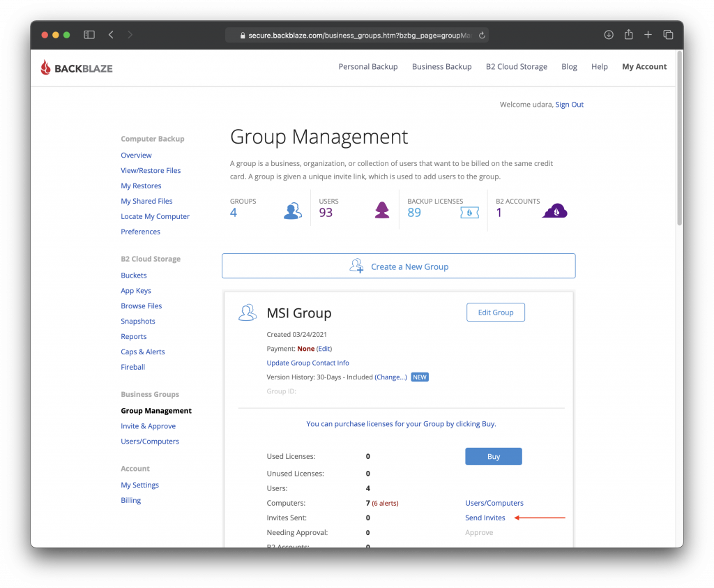This screenshot has height=588, width=714.
Task: Click the Users count 93
Action: (x=326, y=212)
